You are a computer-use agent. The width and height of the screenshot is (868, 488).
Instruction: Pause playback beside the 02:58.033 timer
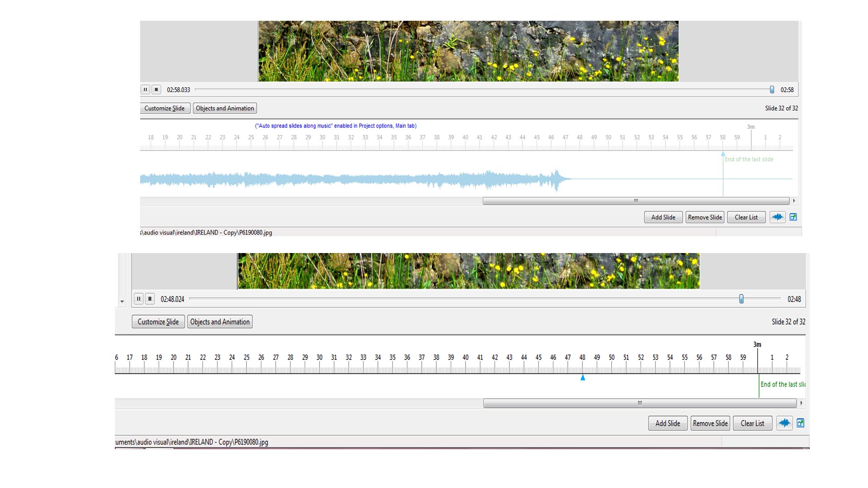[145, 89]
